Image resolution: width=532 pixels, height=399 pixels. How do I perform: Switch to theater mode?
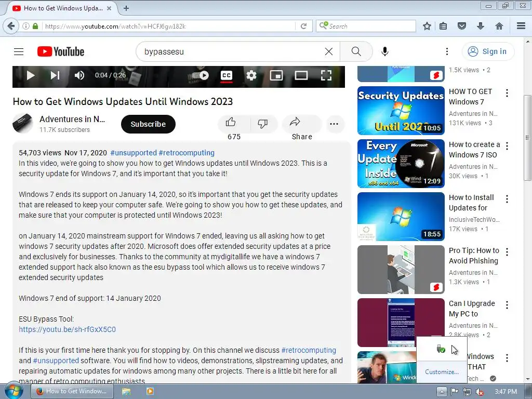point(301,75)
